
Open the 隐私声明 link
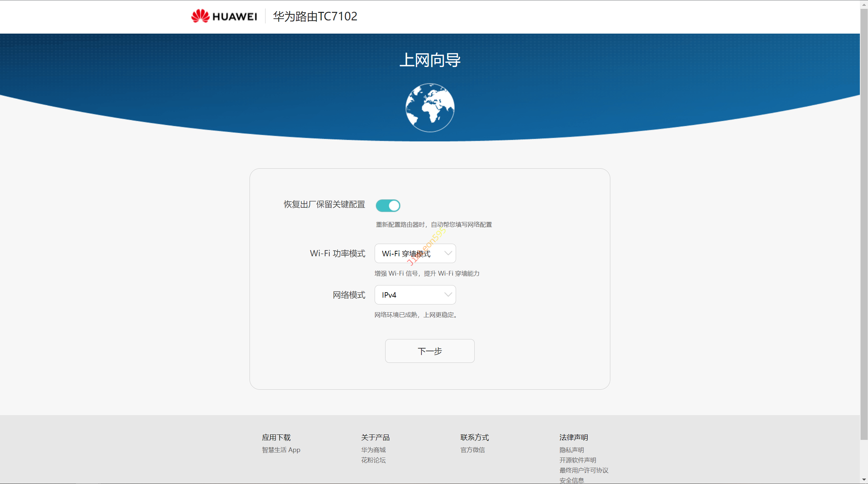coord(571,450)
